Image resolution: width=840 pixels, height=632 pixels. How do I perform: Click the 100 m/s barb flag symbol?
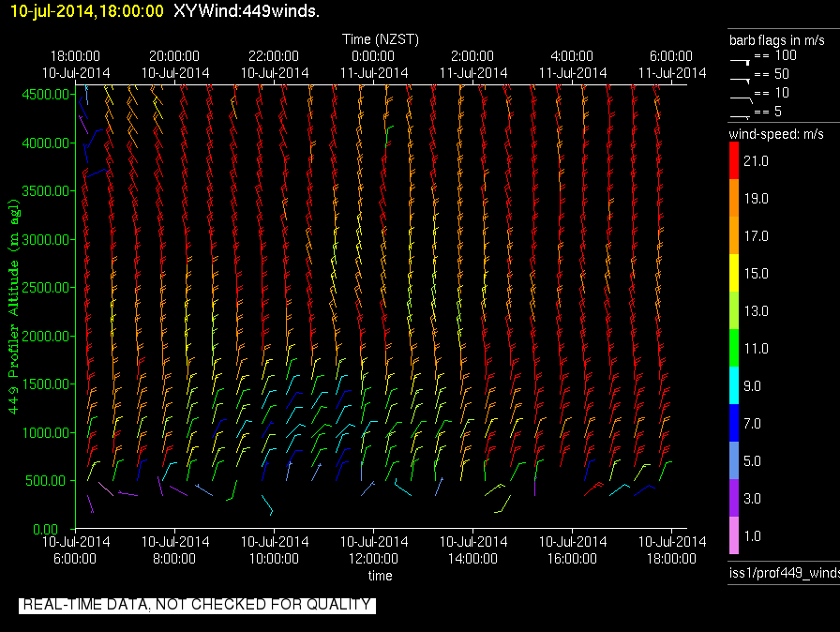coord(741,58)
